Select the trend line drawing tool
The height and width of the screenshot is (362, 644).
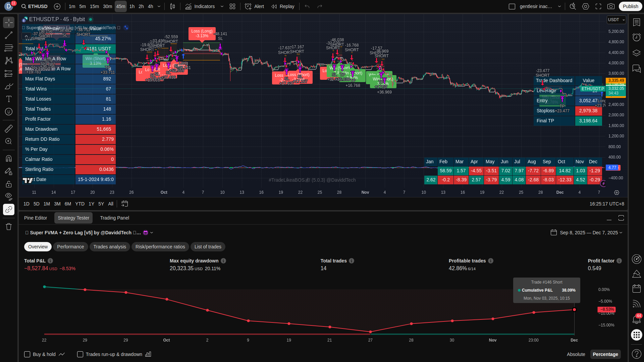point(9,35)
